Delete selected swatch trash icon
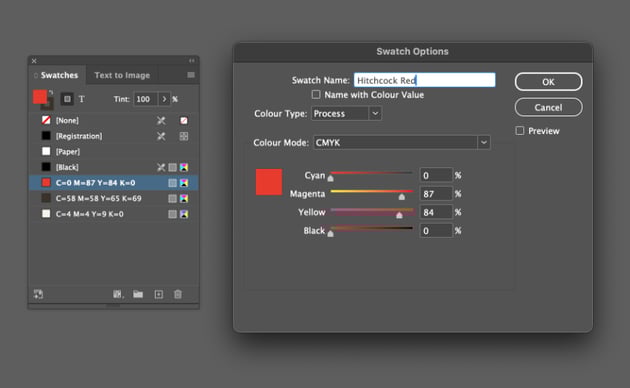The height and width of the screenshot is (388, 630). (178, 294)
